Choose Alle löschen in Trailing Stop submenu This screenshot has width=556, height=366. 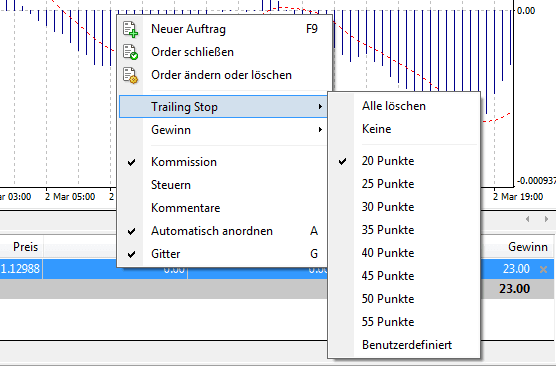(x=404, y=106)
